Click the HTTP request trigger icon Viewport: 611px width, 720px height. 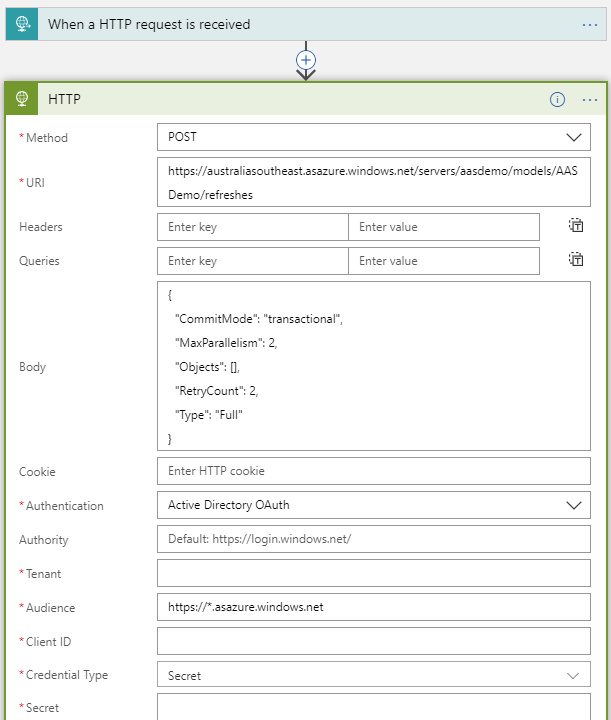pyautogui.click(x=21, y=24)
